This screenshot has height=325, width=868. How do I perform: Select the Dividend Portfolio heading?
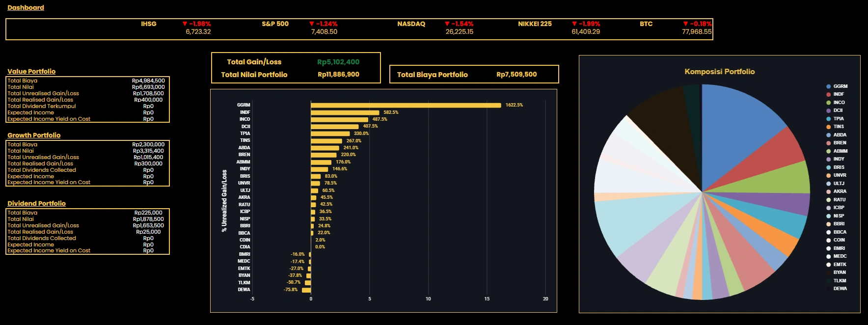[x=36, y=203]
